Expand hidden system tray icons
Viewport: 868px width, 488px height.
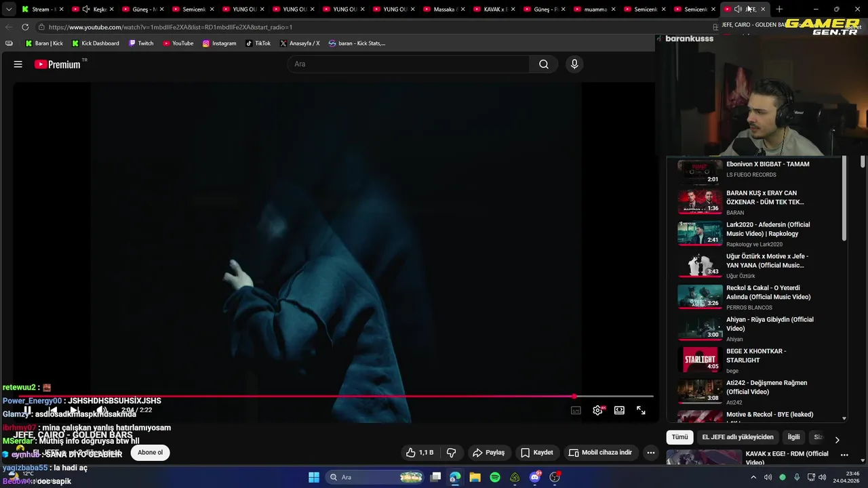tap(753, 477)
